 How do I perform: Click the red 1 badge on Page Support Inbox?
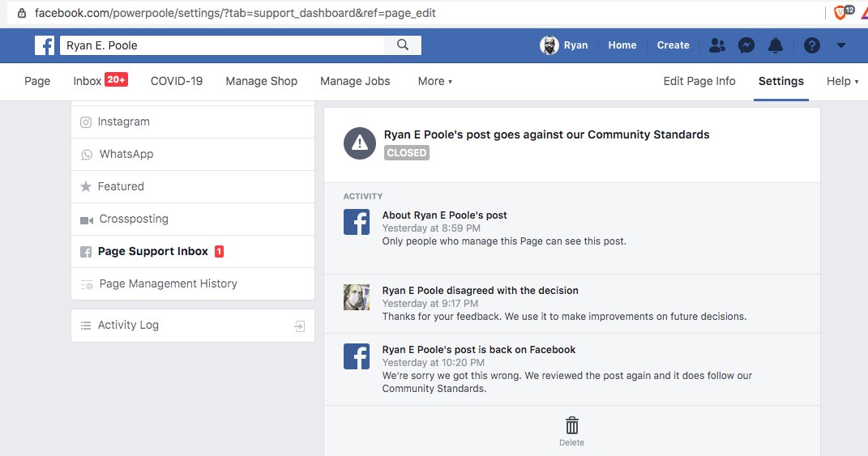(x=219, y=251)
